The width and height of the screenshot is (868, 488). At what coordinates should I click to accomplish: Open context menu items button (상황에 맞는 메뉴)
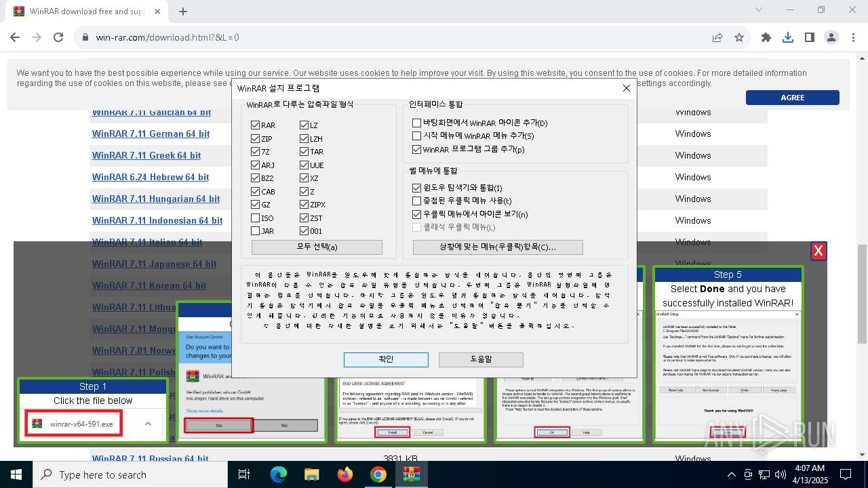point(498,247)
